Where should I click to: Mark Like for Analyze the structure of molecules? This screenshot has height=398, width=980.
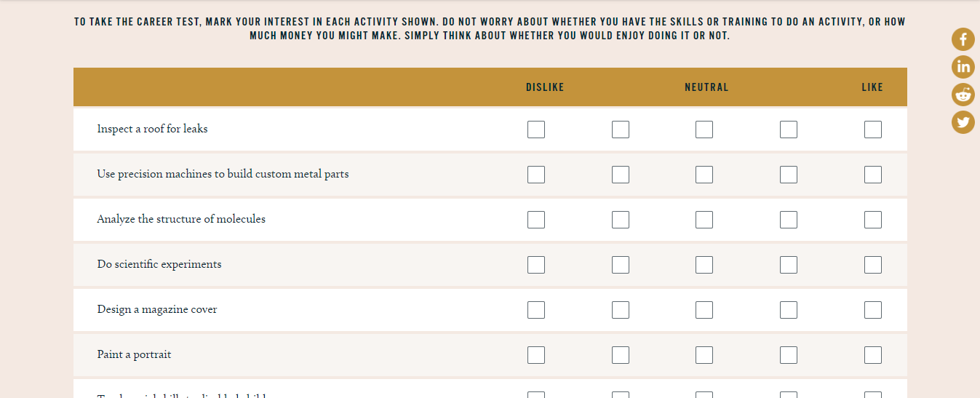point(873,220)
